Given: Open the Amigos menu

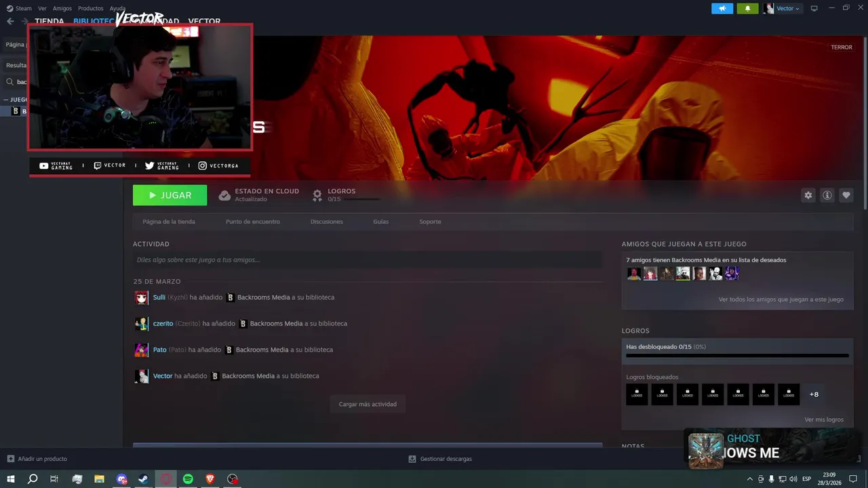Looking at the screenshot, I should click(x=62, y=8).
